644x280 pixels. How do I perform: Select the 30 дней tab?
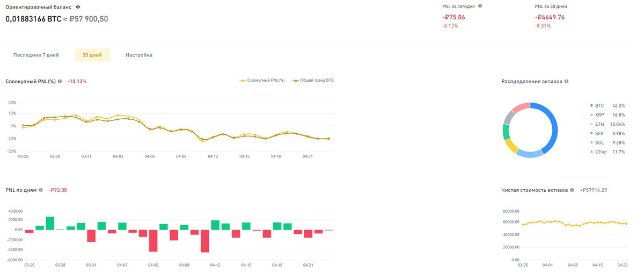coord(92,55)
